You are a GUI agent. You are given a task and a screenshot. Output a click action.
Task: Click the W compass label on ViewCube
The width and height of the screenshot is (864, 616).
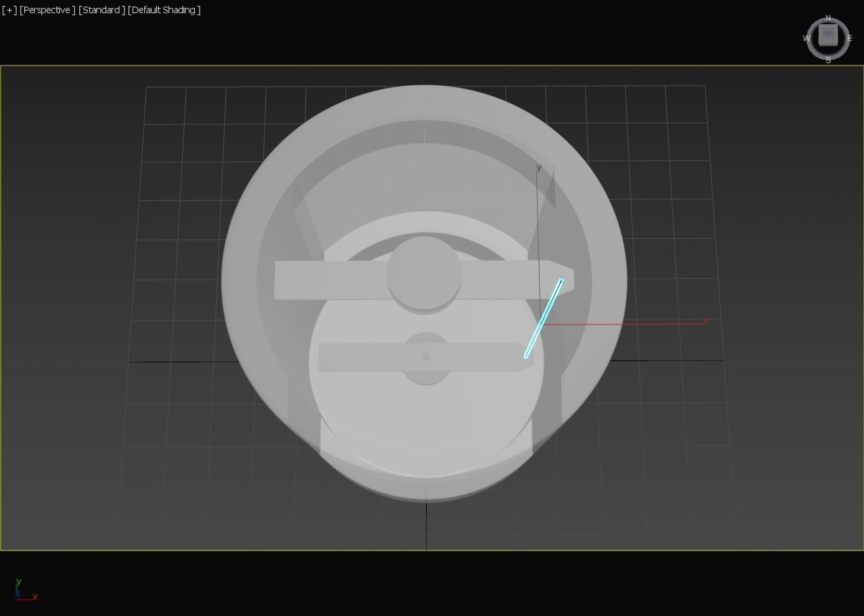point(807,39)
